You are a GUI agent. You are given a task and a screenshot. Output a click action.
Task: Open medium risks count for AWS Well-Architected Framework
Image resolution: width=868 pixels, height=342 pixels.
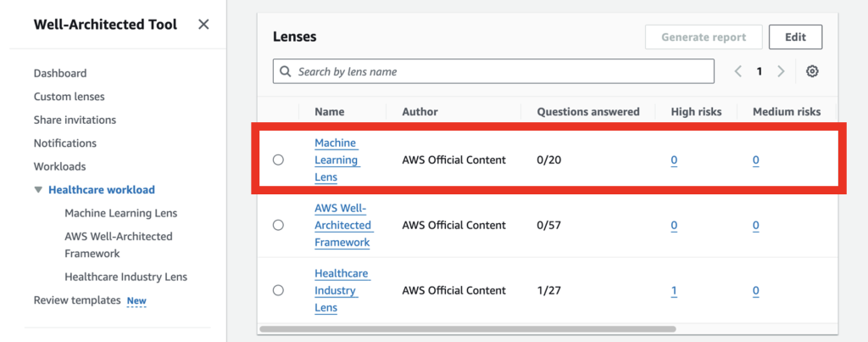tap(755, 226)
